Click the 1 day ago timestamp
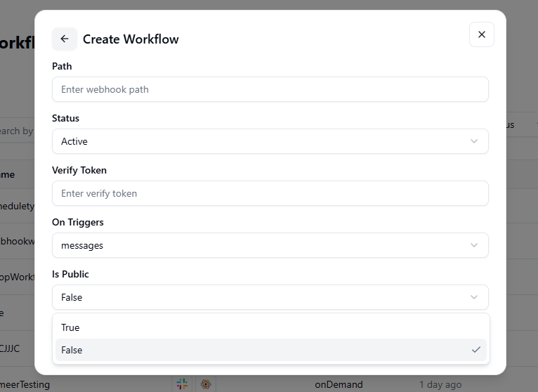 (440, 384)
